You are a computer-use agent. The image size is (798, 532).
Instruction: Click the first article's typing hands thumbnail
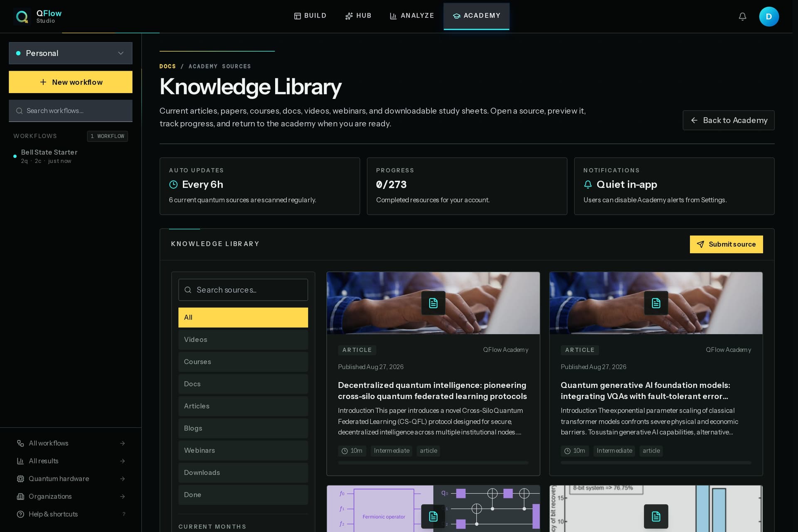[x=433, y=303]
